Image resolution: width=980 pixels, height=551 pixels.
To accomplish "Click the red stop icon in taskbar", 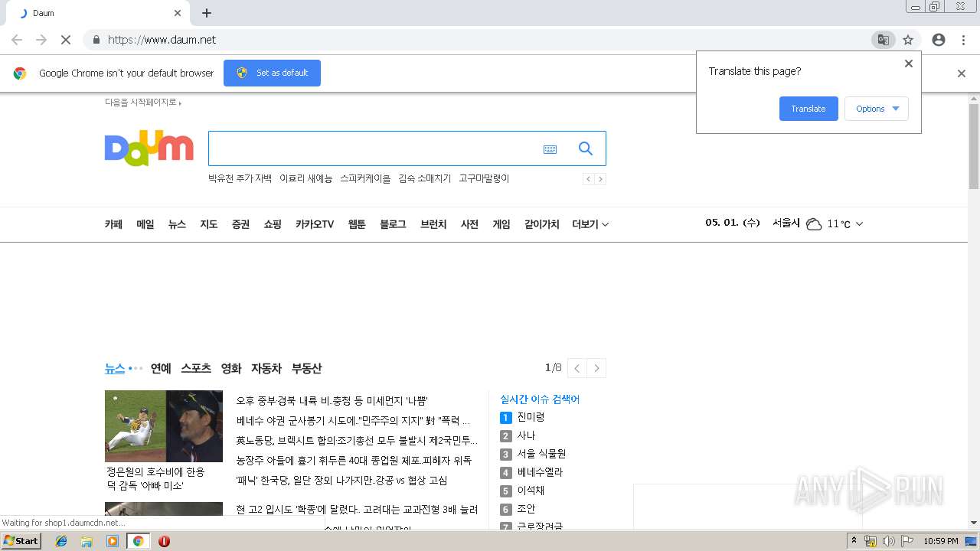I will pyautogui.click(x=164, y=541).
